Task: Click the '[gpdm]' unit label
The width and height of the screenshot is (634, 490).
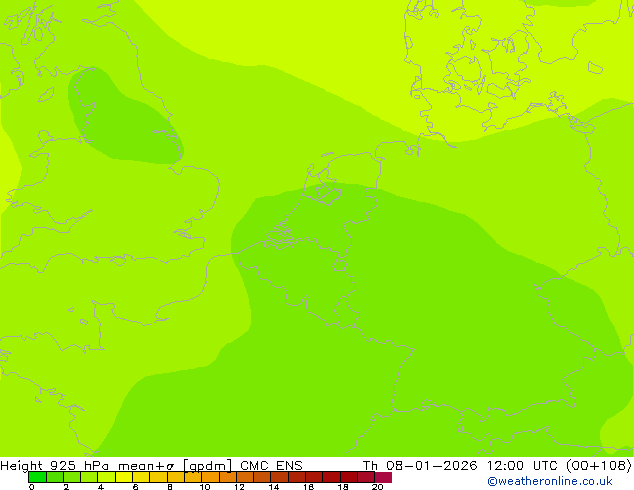Action: (208, 466)
